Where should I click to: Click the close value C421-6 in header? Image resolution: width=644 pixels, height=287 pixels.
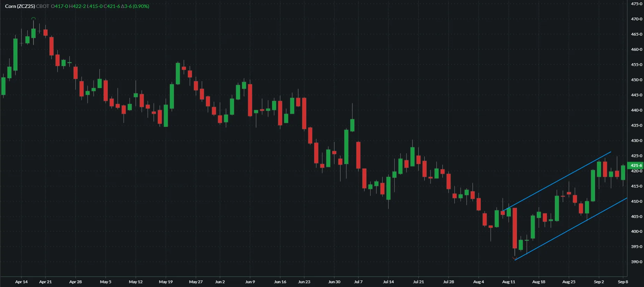click(x=112, y=6)
